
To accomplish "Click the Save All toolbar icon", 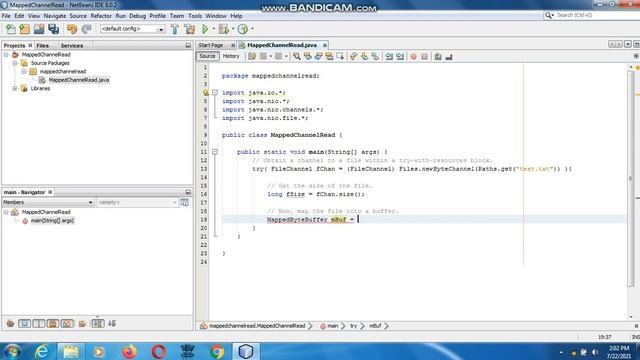I will pos(53,29).
